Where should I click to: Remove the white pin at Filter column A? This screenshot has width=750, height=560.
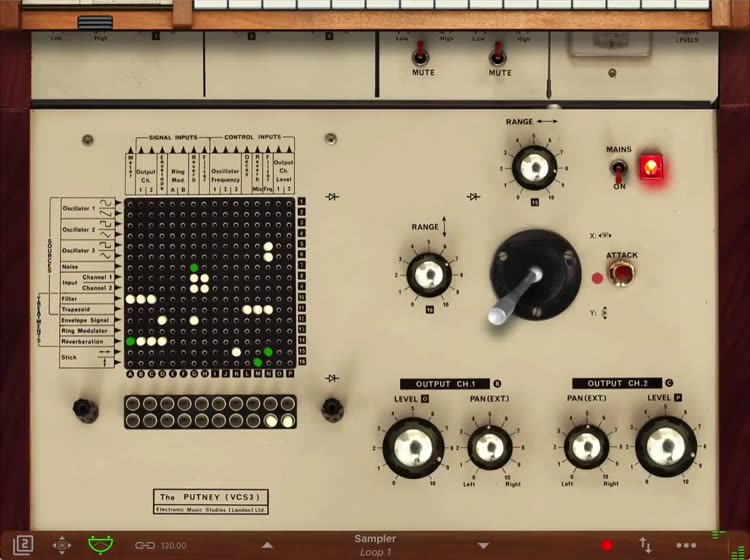[130, 299]
